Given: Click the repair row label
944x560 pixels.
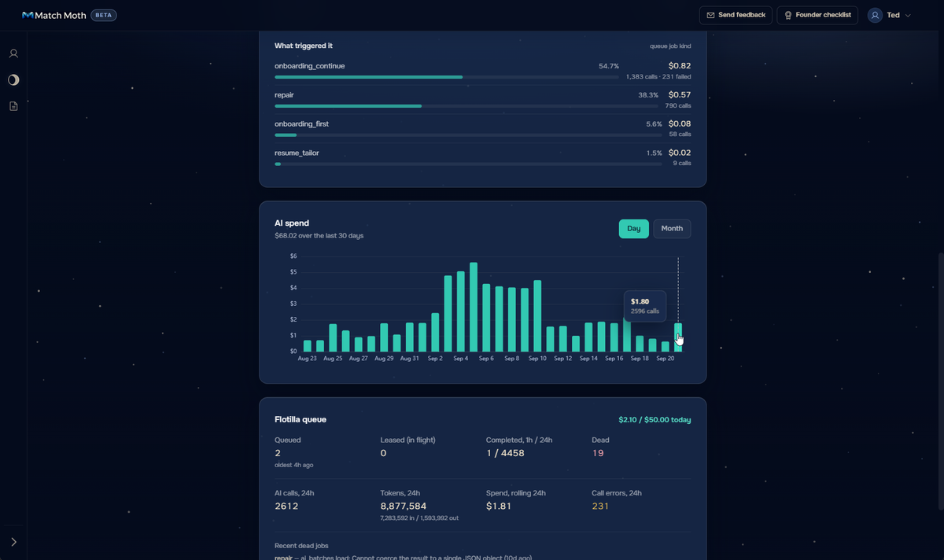Looking at the screenshot, I should tap(284, 95).
